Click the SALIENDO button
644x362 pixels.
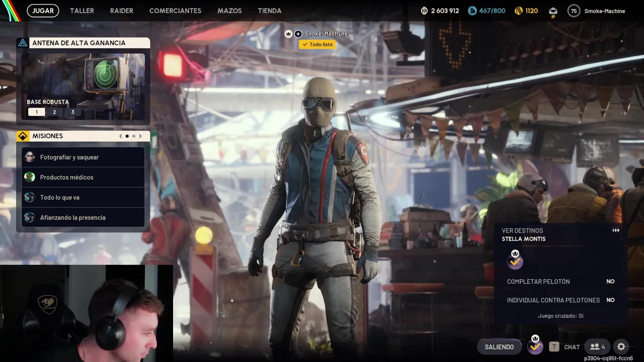[x=499, y=347]
